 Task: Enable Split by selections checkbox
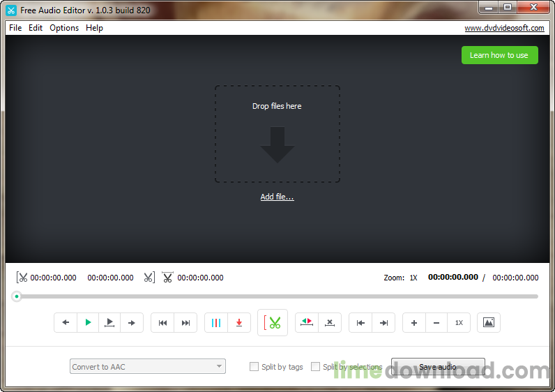click(x=315, y=366)
